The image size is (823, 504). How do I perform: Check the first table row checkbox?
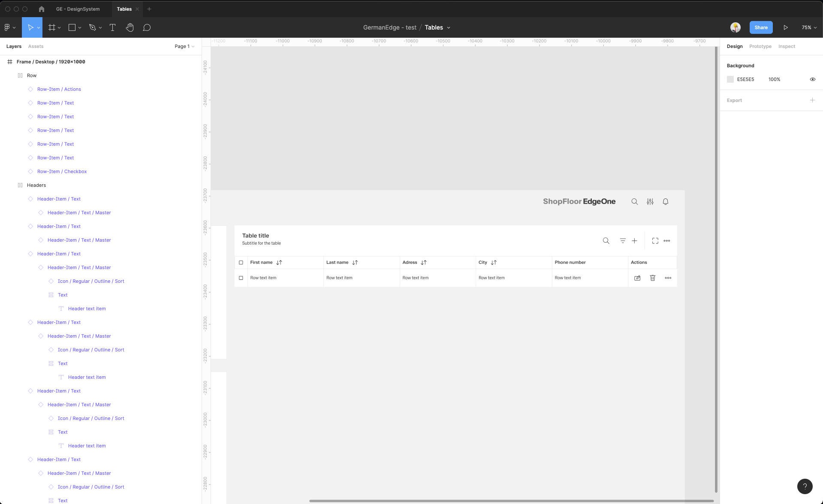click(x=241, y=278)
